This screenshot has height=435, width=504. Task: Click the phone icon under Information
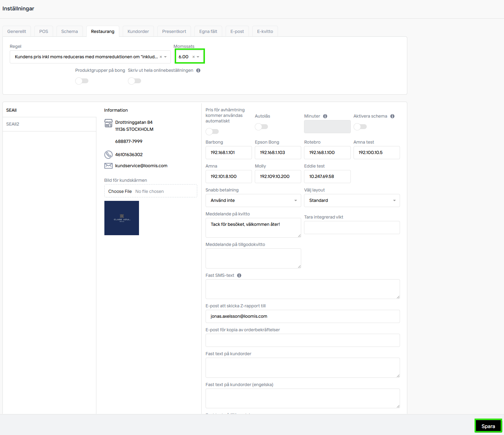click(108, 155)
